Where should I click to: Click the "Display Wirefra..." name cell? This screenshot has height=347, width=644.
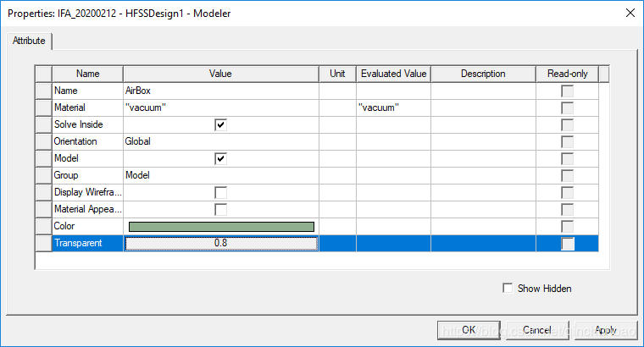(x=87, y=192)
